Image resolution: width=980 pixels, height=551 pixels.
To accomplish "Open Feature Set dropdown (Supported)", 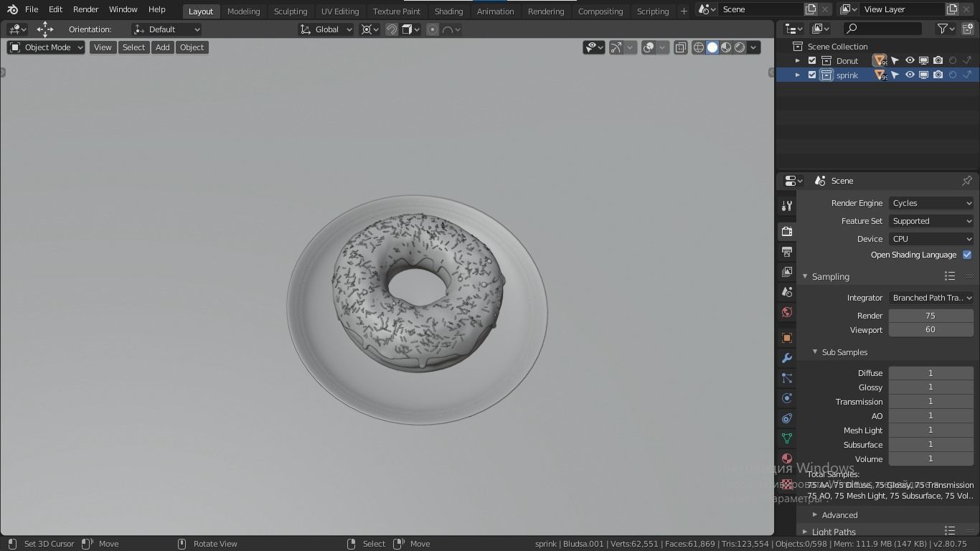I will pos(931,221).
